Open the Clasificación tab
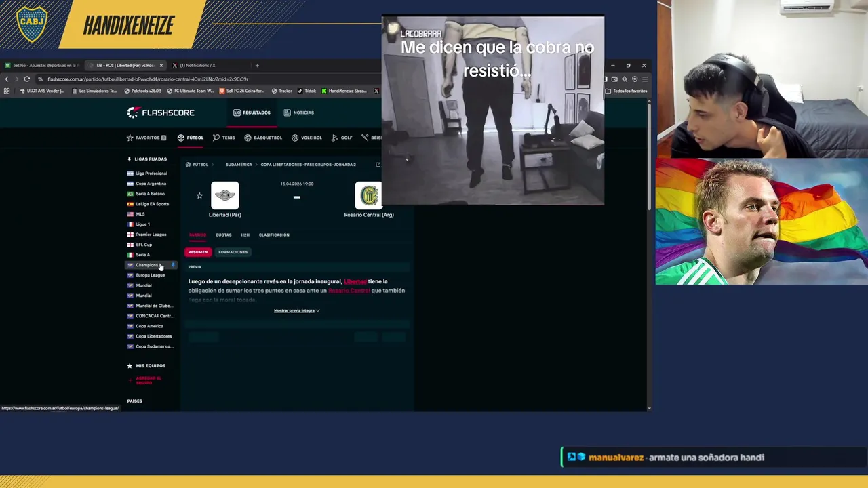This screenshot has width=868, height=488. tap(274, 235)
